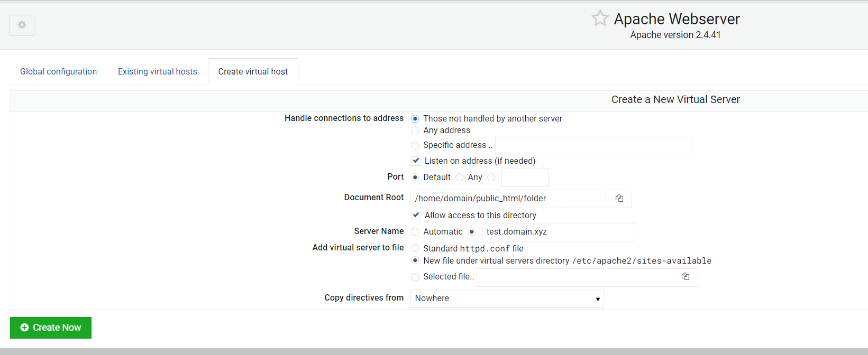Screen dimensions: 868x355
Task: Select Any port radio button
Action: pos(460,177)
